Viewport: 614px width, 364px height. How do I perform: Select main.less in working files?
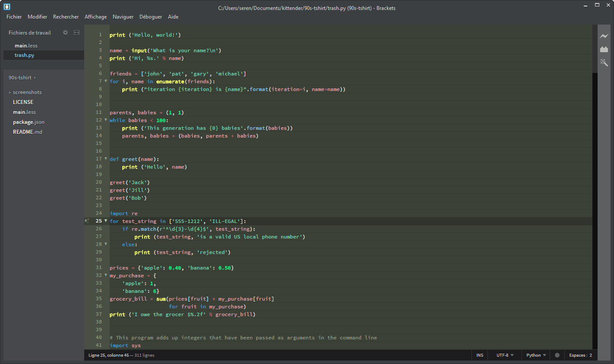25,45
